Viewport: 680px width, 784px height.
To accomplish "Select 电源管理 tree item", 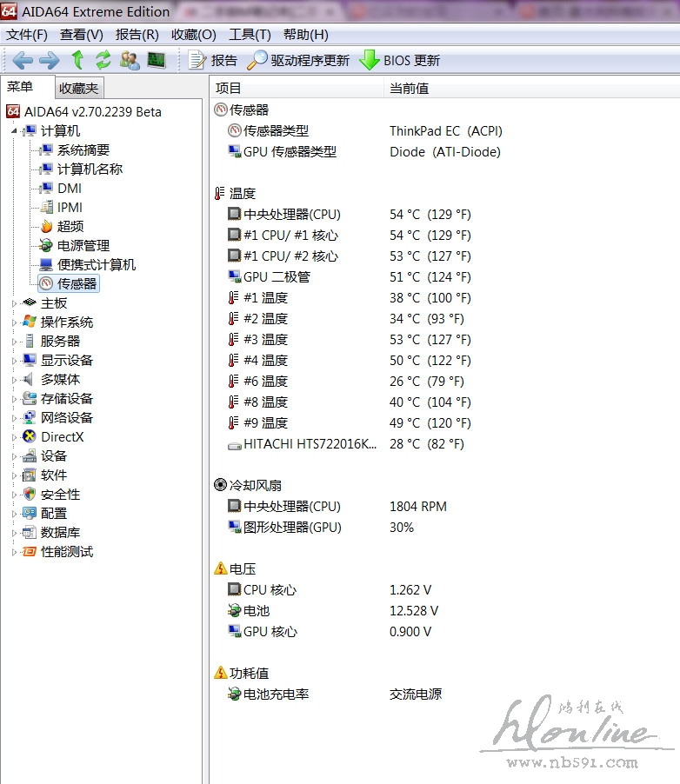I will (x=83, y=246).
